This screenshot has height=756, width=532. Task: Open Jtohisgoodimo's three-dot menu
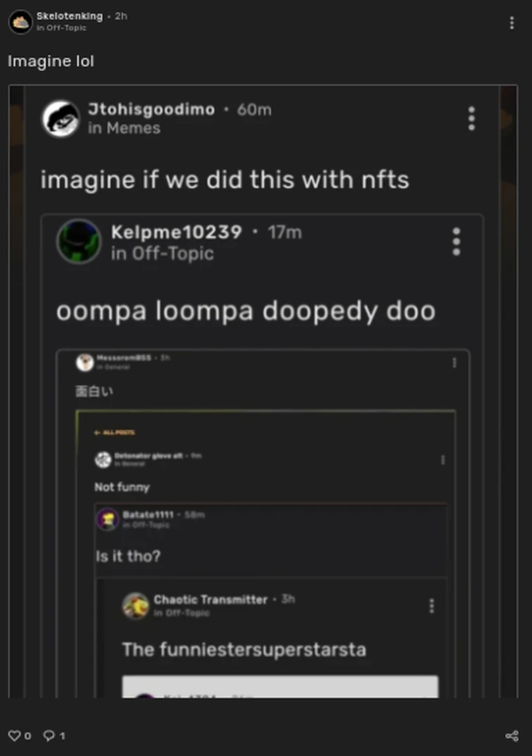(471, 118)
